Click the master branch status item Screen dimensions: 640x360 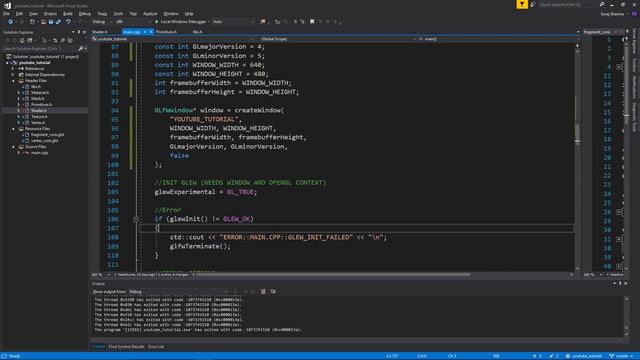pos(622,356)
